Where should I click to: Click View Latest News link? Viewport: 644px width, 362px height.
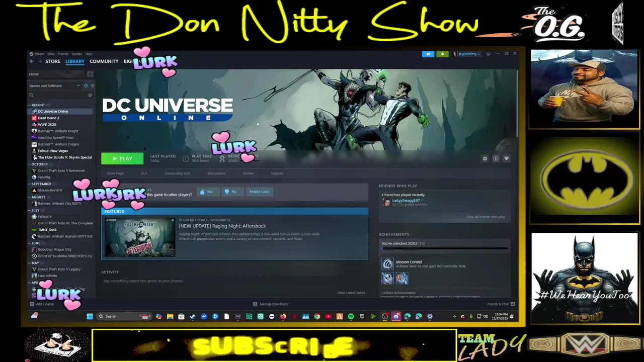(351, 293)
